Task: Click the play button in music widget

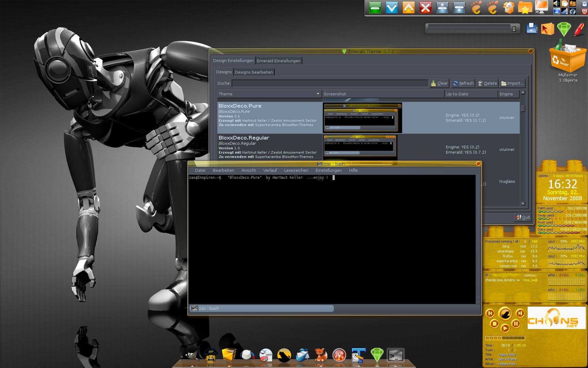Action: [x=505, y=328]
